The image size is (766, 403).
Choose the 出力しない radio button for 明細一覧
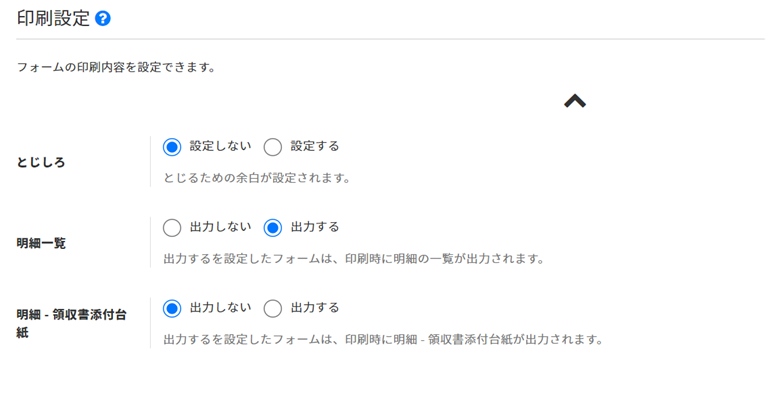click(x=172, y=227)
